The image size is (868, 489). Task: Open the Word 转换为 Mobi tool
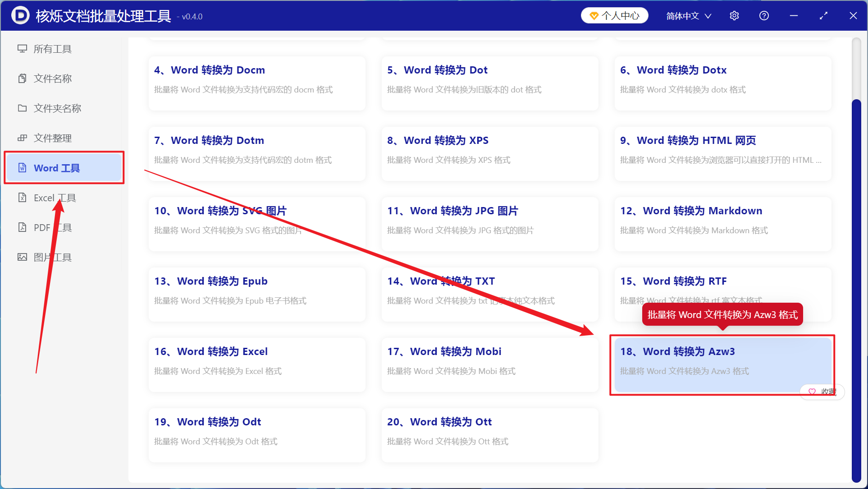tap(490, 365)
